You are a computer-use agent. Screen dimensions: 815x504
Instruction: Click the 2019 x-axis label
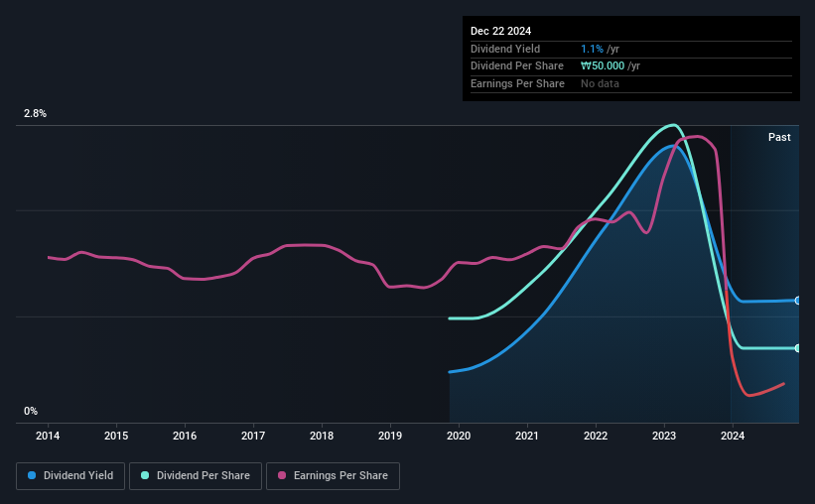[390, 436]
